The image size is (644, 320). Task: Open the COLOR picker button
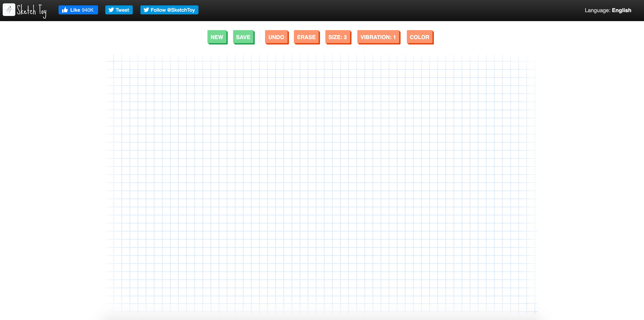tap(420, 37)
